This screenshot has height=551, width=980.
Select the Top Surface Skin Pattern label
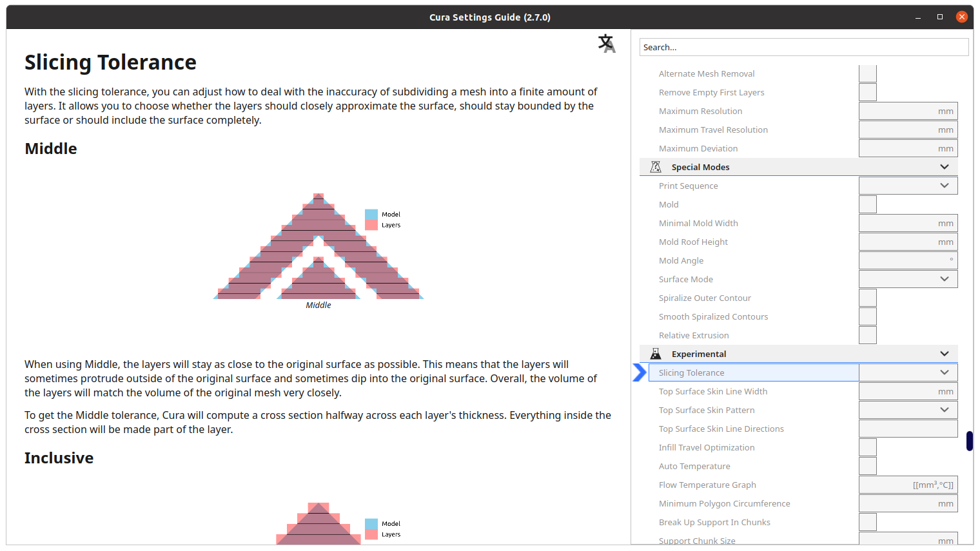[x=707, y=410]
